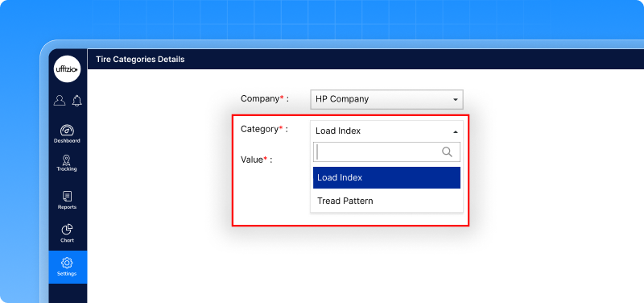The image size is (644, 303).
Task: Click the search magnifier in dropdown
Action: [x=447, y=152]
